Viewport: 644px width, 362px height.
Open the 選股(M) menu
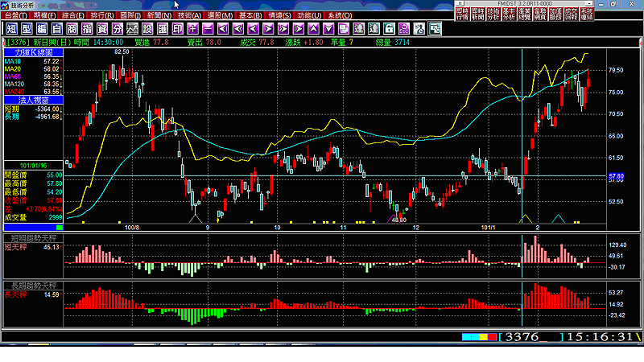tap(220, 15)
